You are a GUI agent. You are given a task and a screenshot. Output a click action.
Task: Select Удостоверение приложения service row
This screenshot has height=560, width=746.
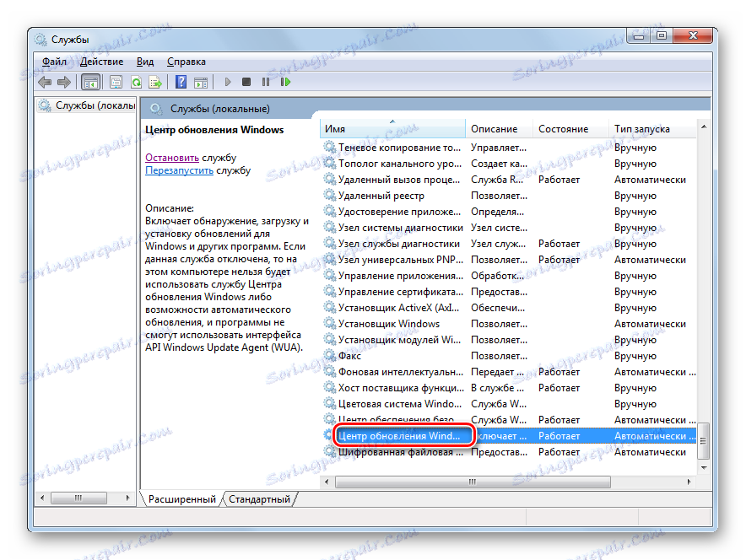[509, 212]
